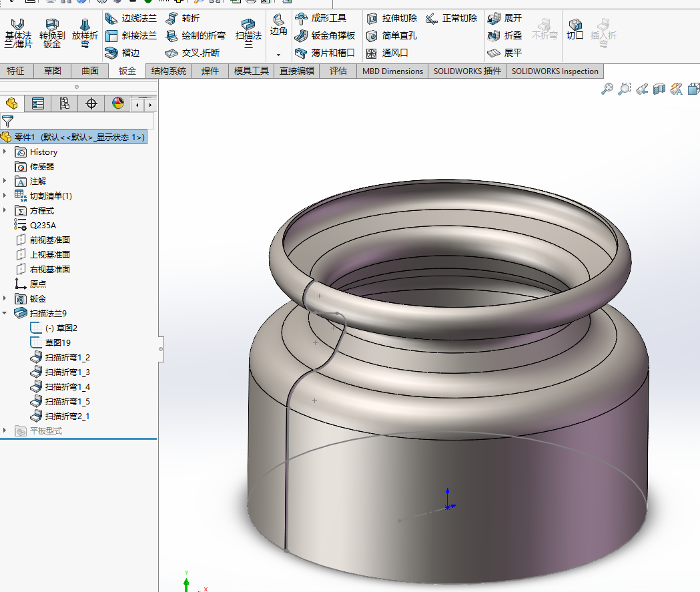Select the Vent tool (通风口)
The width and height of the screenshot is (700, 592).
[x=387, y=53]
